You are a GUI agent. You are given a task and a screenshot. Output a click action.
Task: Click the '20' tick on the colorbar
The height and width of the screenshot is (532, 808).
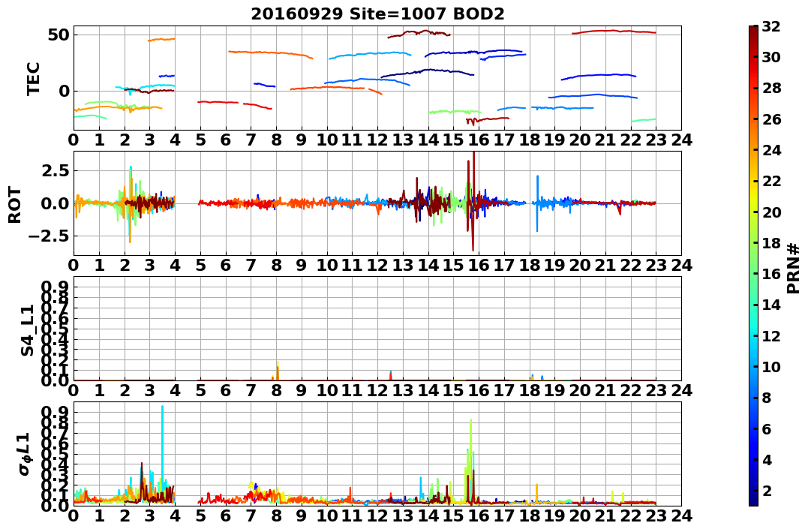[771, 212]
